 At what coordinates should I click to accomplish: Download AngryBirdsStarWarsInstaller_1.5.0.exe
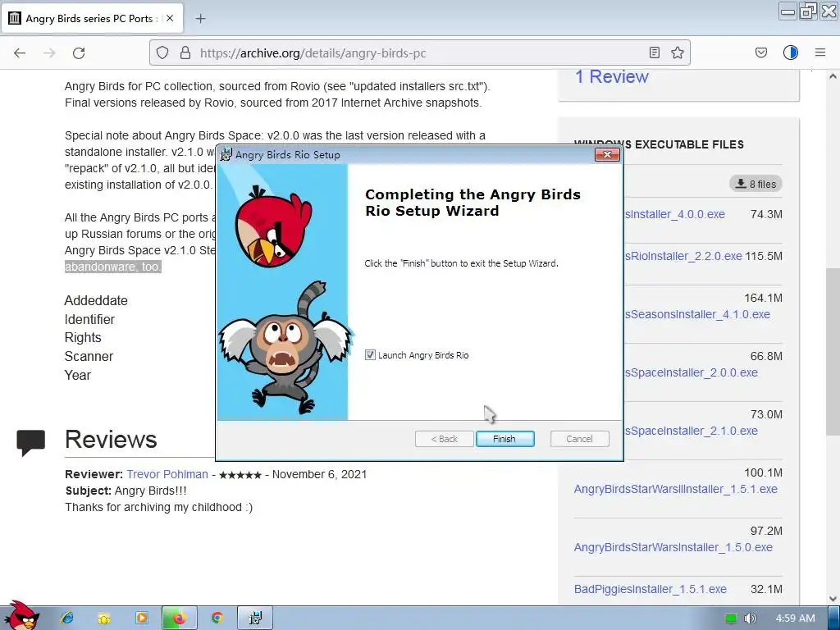coord(673,547)
